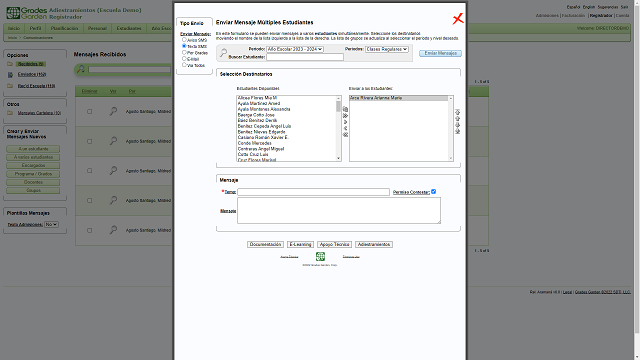Viewport: 640px width, 360px height.
Task: Click scrollbar of available students list
Action: [x=338, y=106]
